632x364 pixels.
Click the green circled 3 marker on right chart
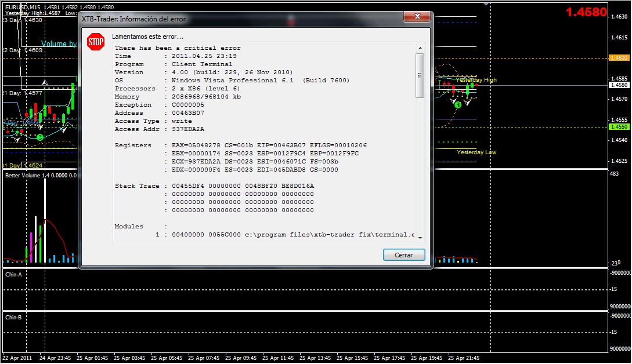[x=458, y=105]
